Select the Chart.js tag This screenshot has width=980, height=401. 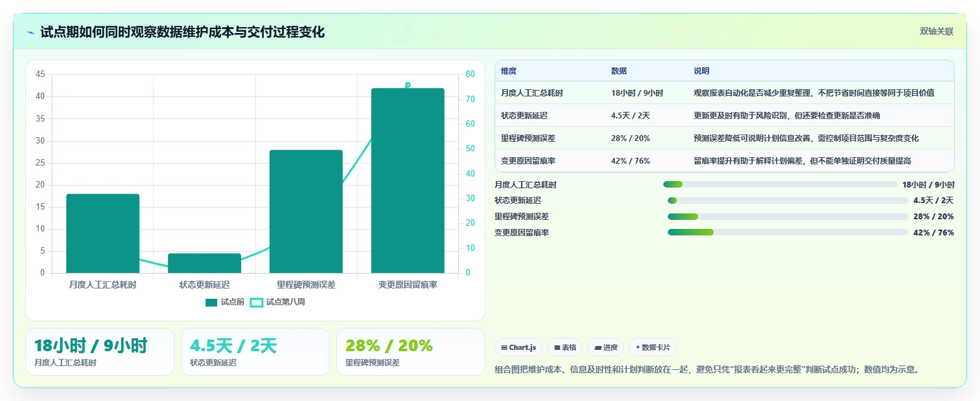518,347
